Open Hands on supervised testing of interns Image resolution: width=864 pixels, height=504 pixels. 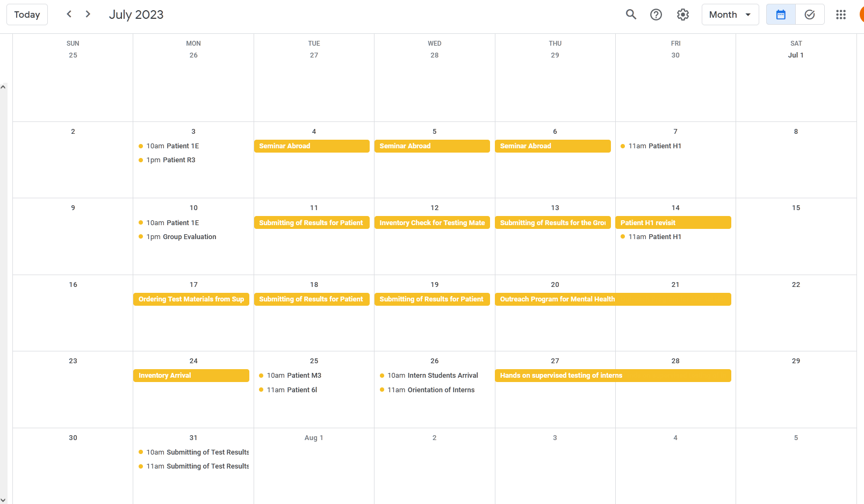pos(613,376)
